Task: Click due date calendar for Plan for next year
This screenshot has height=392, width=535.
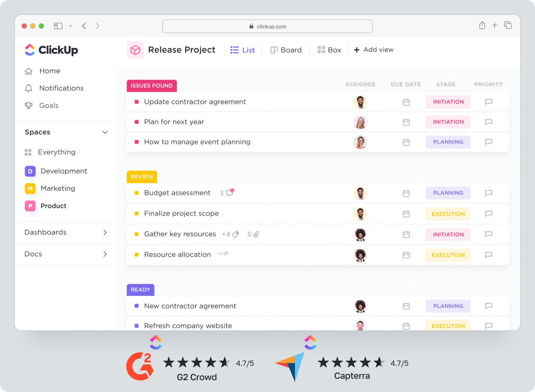Action: tap(406, 122)
